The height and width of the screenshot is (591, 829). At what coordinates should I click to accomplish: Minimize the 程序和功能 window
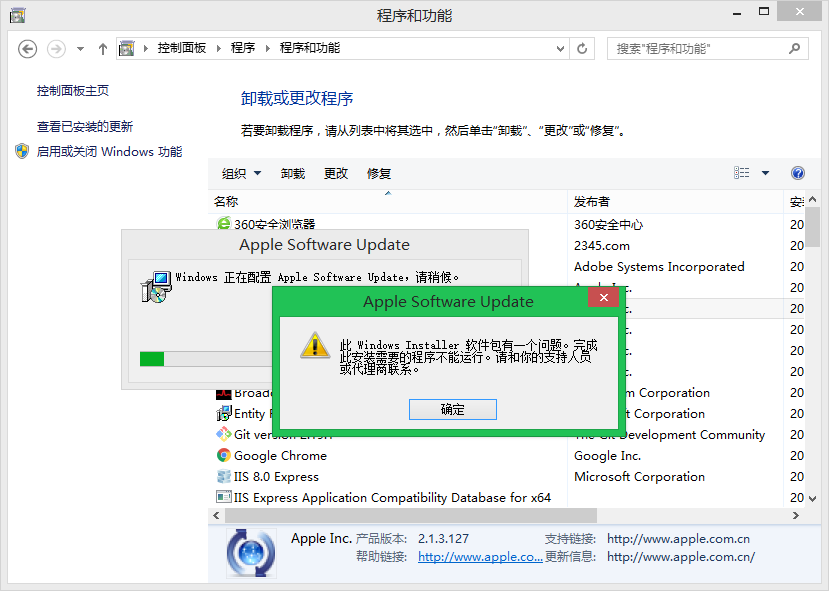pos(737,13)
